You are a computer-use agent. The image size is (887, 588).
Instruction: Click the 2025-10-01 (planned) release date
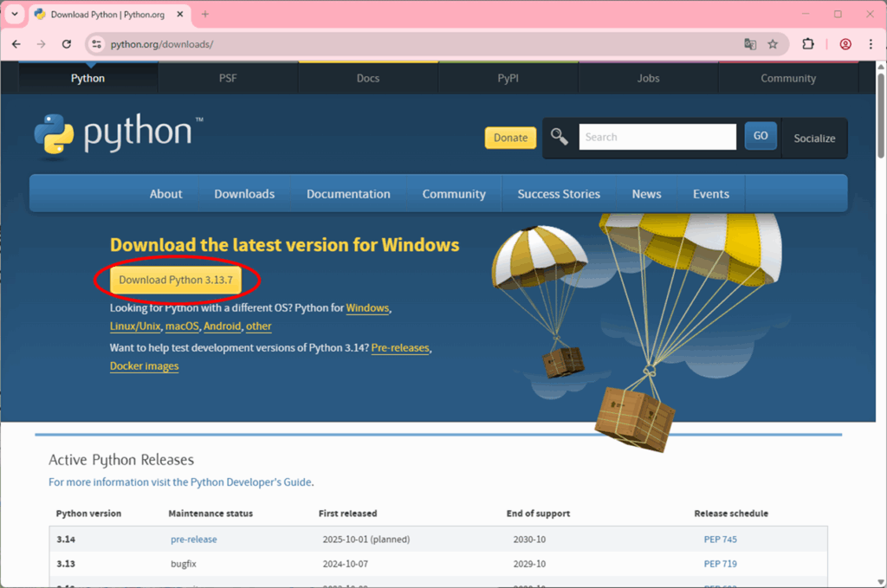coord(366,540)
